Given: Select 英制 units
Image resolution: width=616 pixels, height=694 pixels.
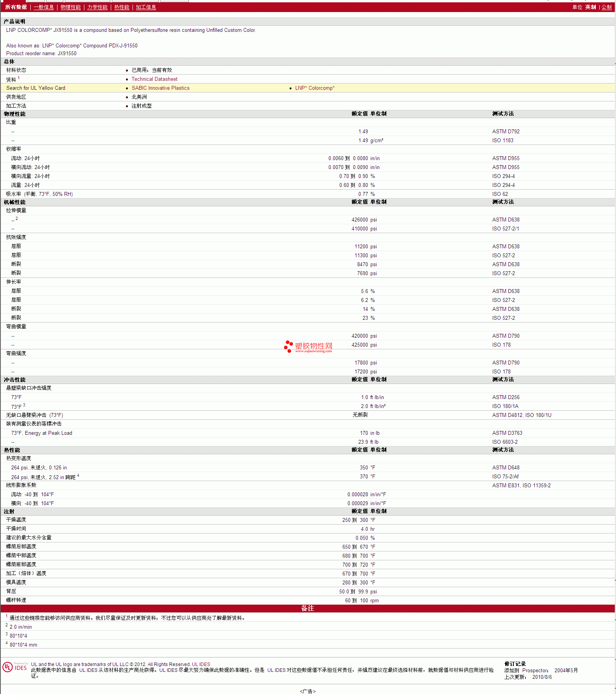Looking at the screenshot, I should (x=590, y=7).
